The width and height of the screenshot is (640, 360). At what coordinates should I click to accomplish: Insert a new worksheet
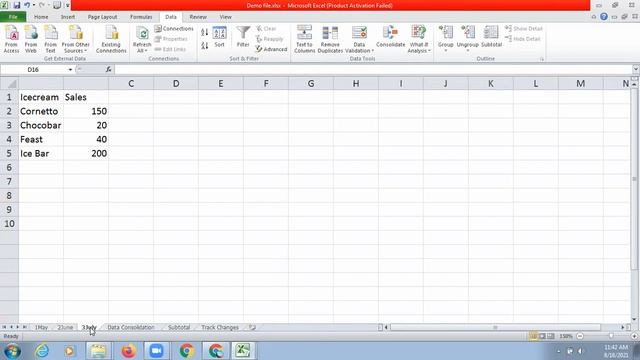coord(252,327)
